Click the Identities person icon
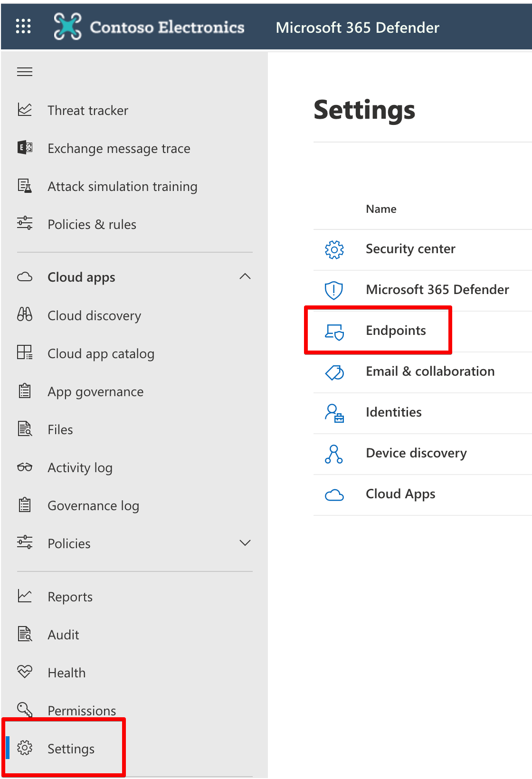The image size is (532, 779). tap(334, 413)
